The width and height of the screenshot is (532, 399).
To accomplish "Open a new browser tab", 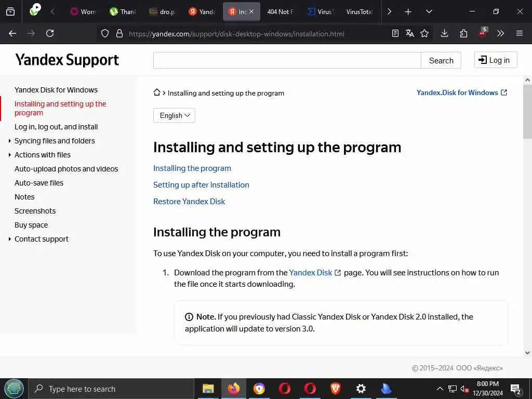I will pos(408,12).
